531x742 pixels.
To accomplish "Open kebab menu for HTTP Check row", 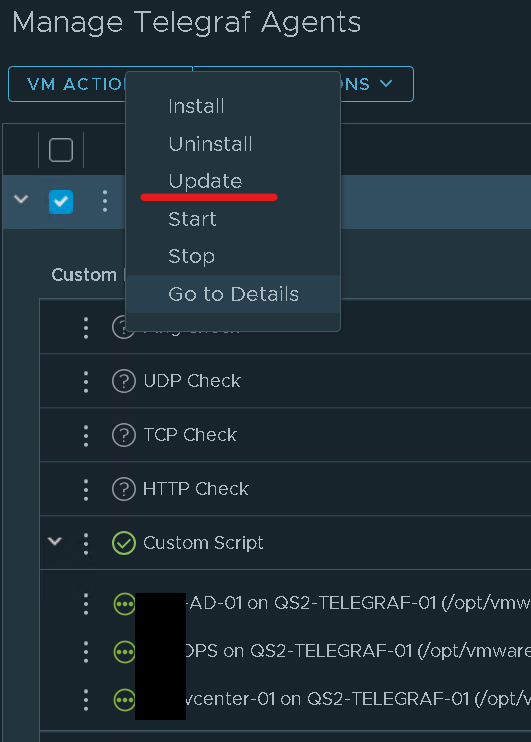I will (x=86, y=489).
